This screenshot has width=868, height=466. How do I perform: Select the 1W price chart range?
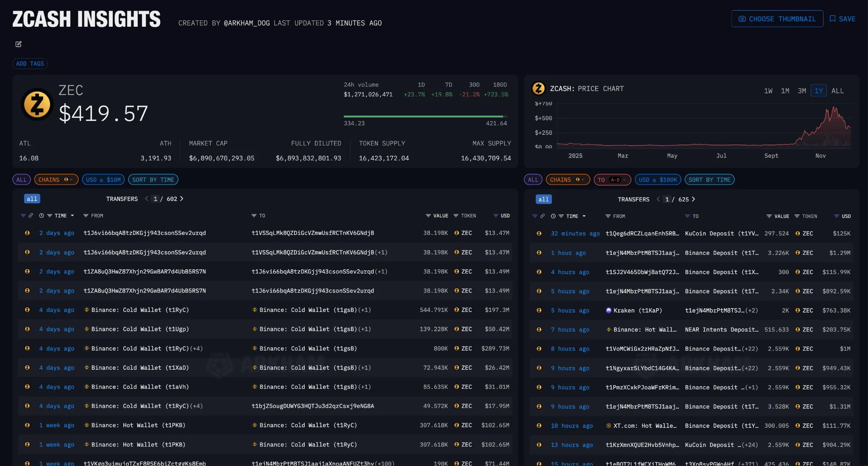(x=768, y=91)
